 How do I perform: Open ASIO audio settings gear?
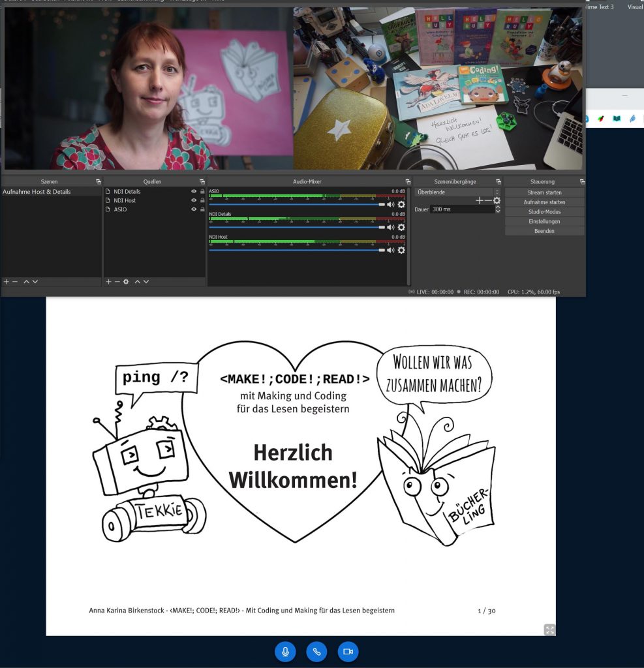click(401, 204)
